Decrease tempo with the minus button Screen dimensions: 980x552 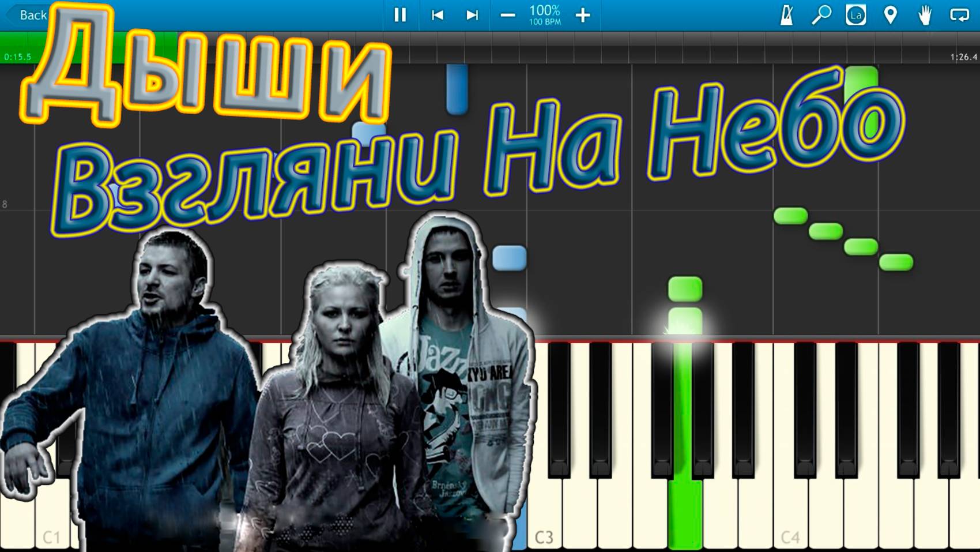click(x=507, y=16)
